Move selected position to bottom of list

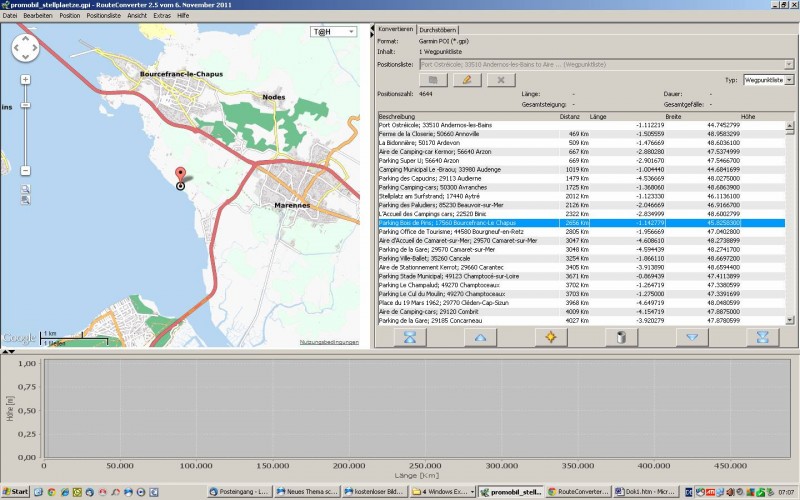click(762, 337)
